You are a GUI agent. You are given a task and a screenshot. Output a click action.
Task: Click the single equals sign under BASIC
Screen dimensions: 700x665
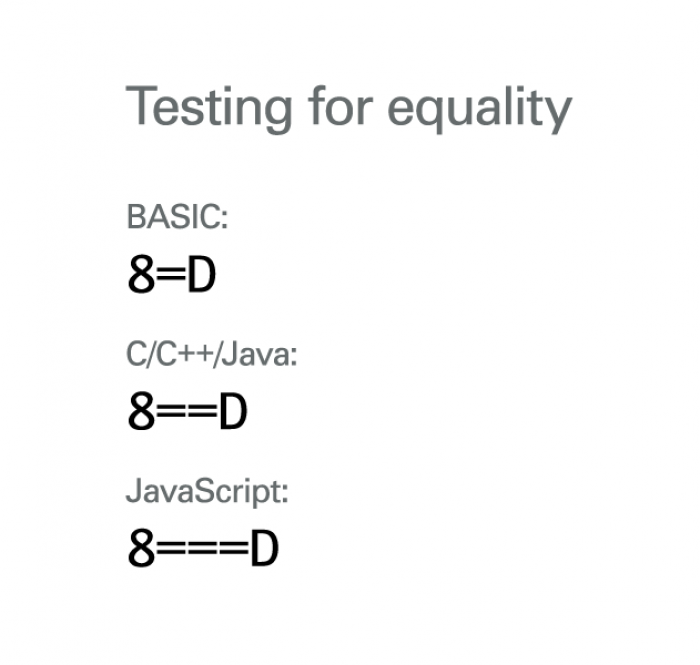coord(171,274)
